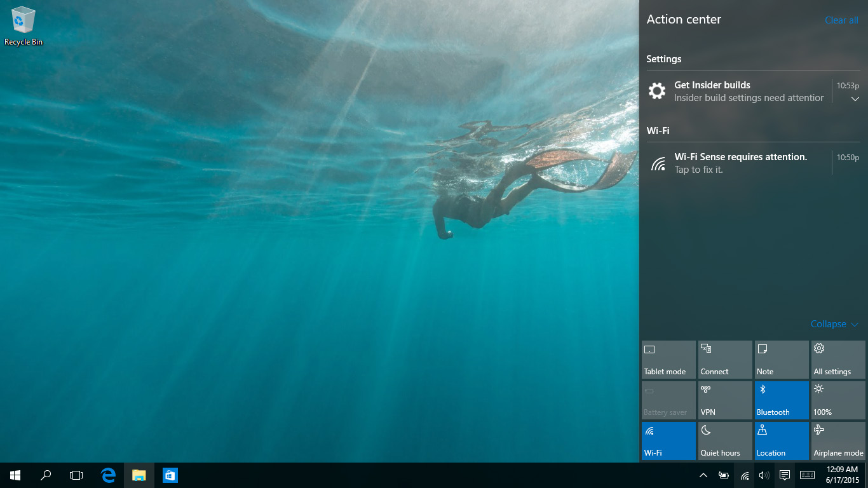The height and width of the screenshot is (488, 868).
Task: Click the taskbar clock and date
Action: (x=843, y=475)
